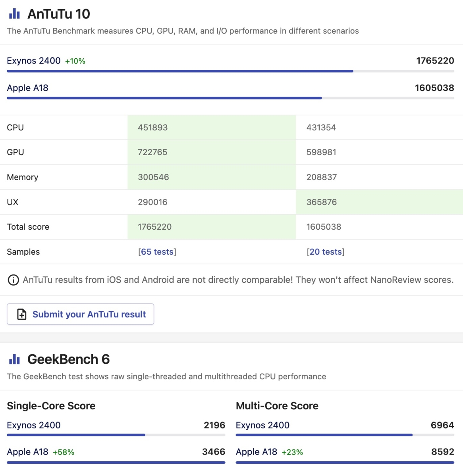Click the CPU row label

click(x=15, y=128)
